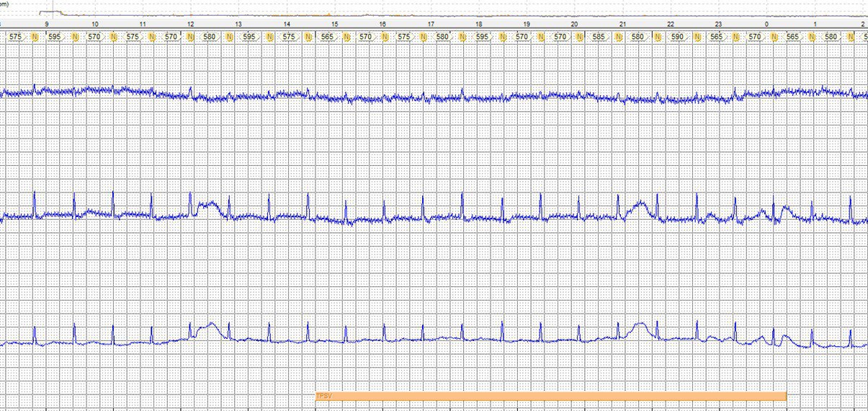Select the N beat label immediately right of the 585 interval

click(x=618, y=36)
